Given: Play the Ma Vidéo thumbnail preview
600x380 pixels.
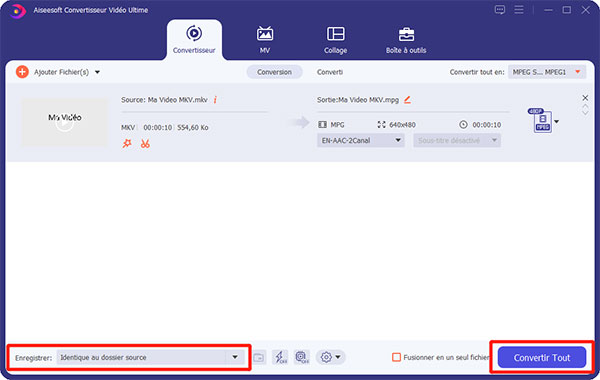Looking at the screenshot, I should (65, 122).
